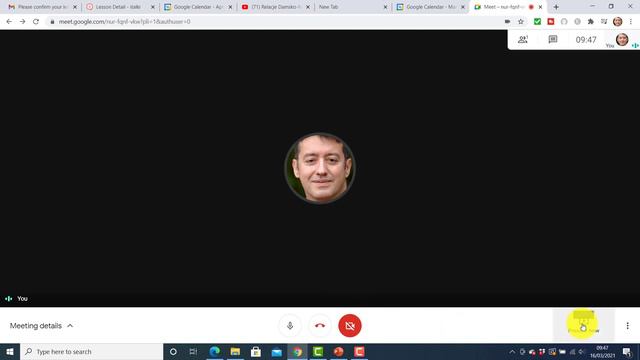Open Chrome profile avatar
The height and width of the screenshot is (360, 640).
[x=618, y=22]
